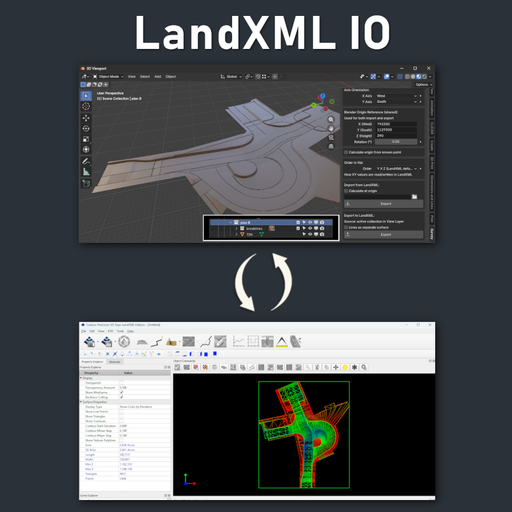Select the Transform tool in Blender
Viewport: 512px width, 512px height.
click(86, 149)
